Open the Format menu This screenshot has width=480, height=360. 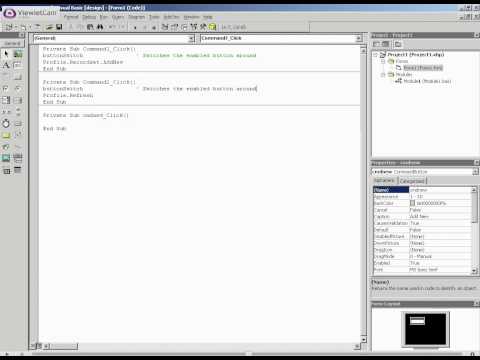71,17
